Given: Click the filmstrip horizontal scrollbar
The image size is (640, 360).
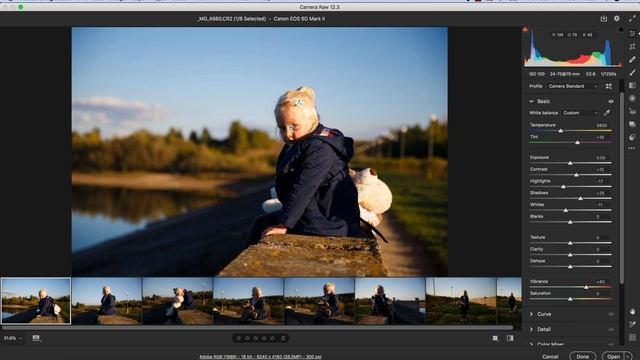Looking at the screenshot, I should [257, 327].
